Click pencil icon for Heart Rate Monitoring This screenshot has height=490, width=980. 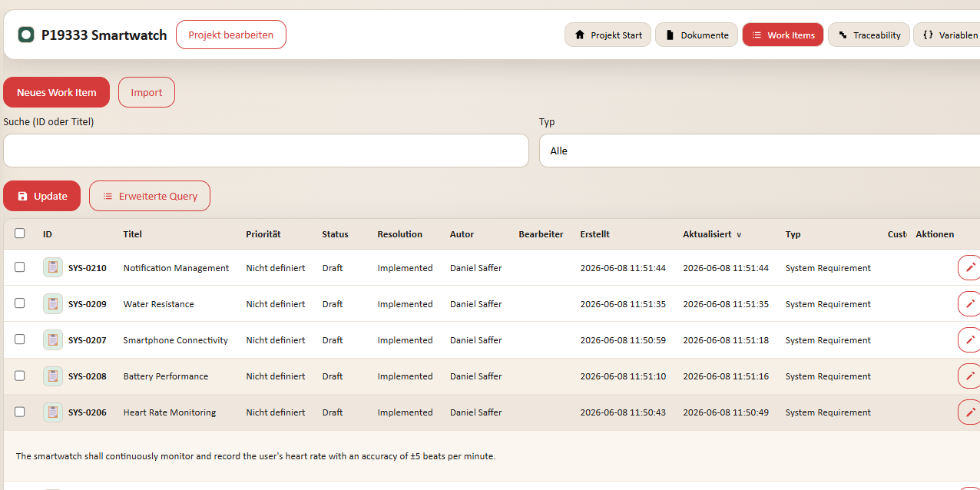(x=969, y=412)
